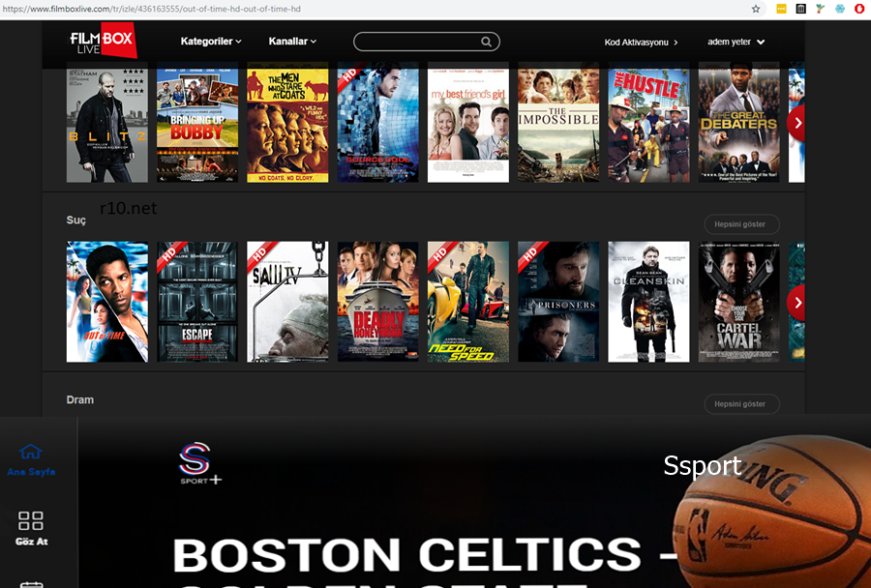This screenshot has width=871, height=588.
Task: Click the yellow browser extension icon
Action: tap(781, 9)
